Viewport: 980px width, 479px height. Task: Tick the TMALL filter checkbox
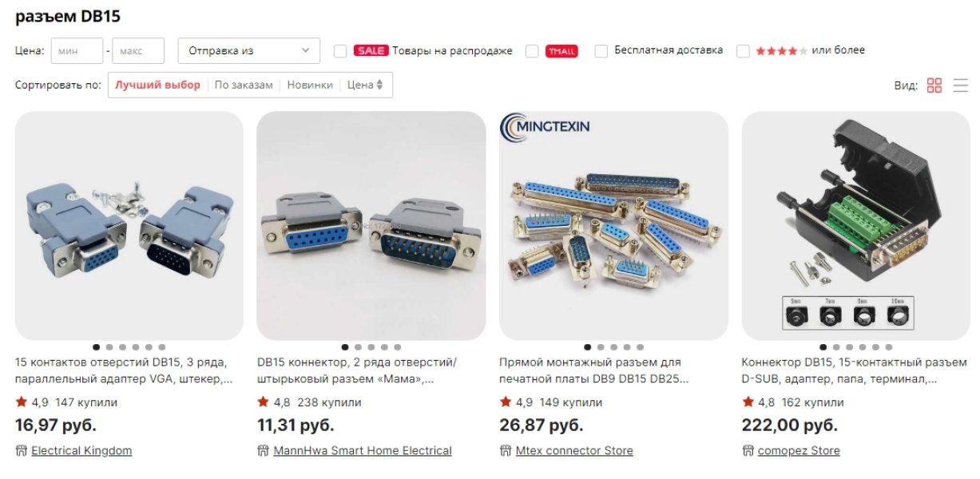click(x=532, y=51)
